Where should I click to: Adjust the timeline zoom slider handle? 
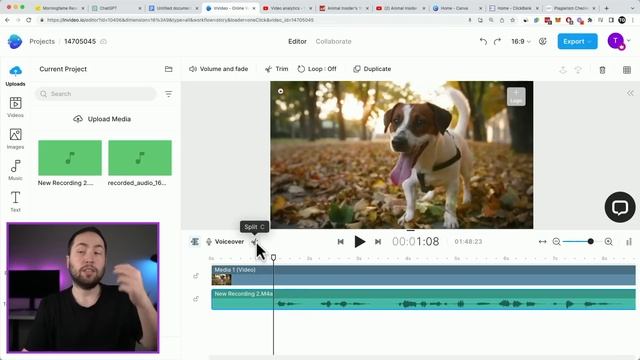(x=590, y=242)
